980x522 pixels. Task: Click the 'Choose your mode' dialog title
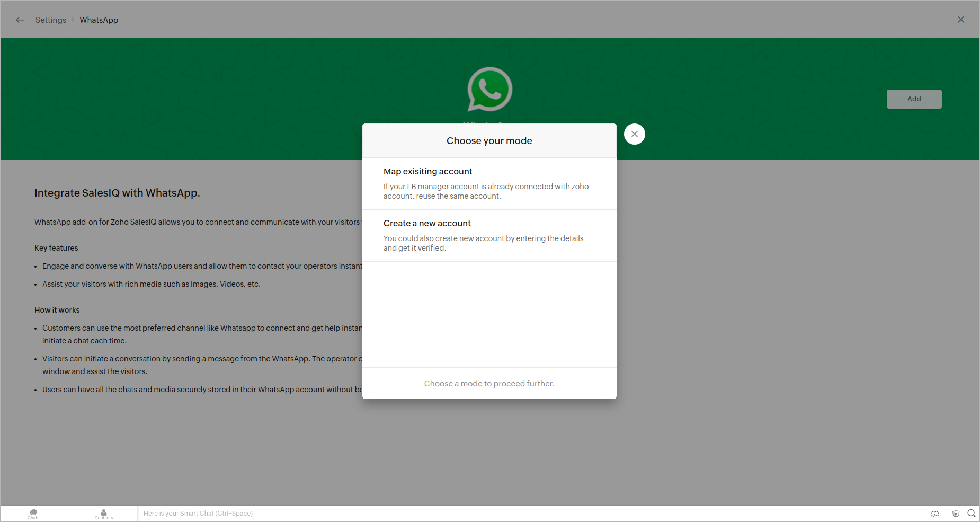[489, 141]
